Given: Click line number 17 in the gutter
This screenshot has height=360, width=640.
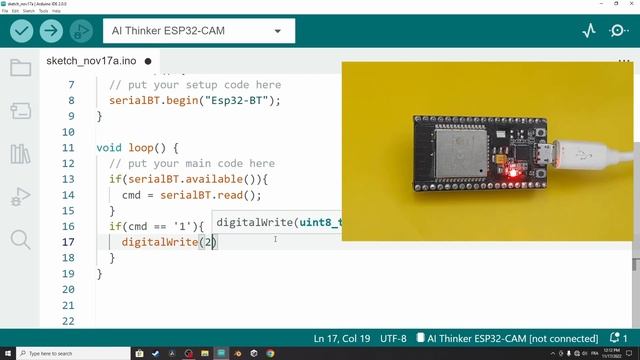Looking at the screenshot, I should pyautogui.click(x=68, y=242).
